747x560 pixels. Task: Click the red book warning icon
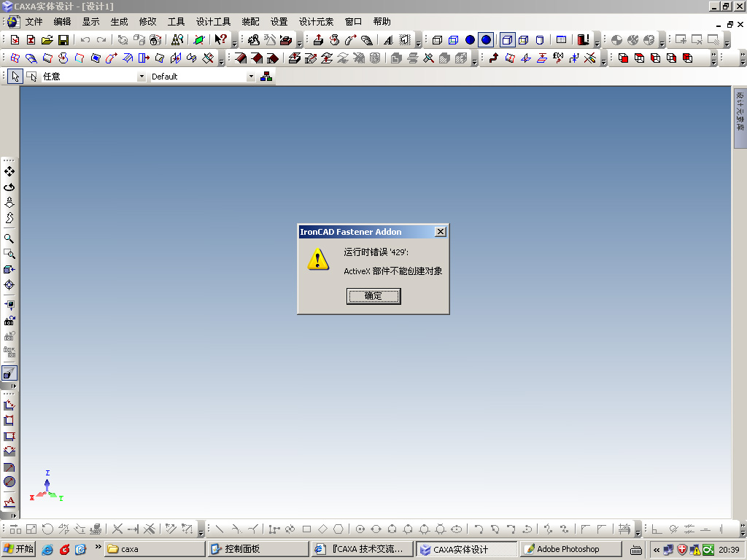(x=583, y=40)
